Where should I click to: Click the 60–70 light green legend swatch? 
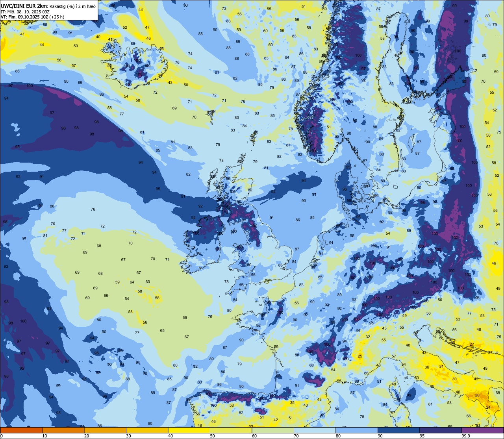tap(273, 430)
